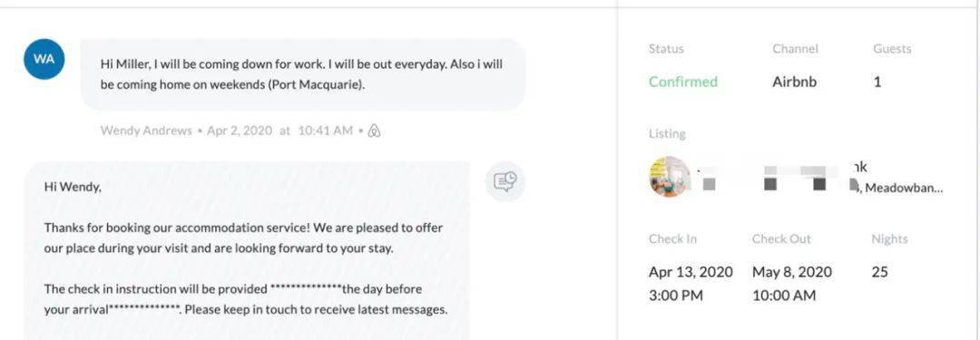Click the 'Thanks for booking' paragraph

coord(243,238)
